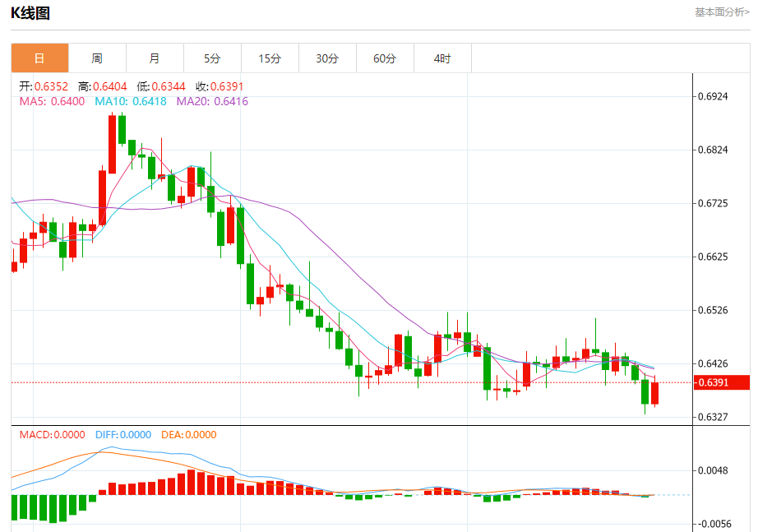Click the MACD:0.0000 label
Viewport: 758px width, 532px height.
53,435
